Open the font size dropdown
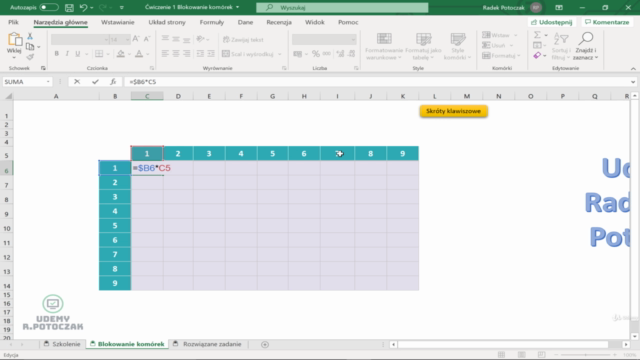Viewport: 640px width, 360px height. [127, 40]
